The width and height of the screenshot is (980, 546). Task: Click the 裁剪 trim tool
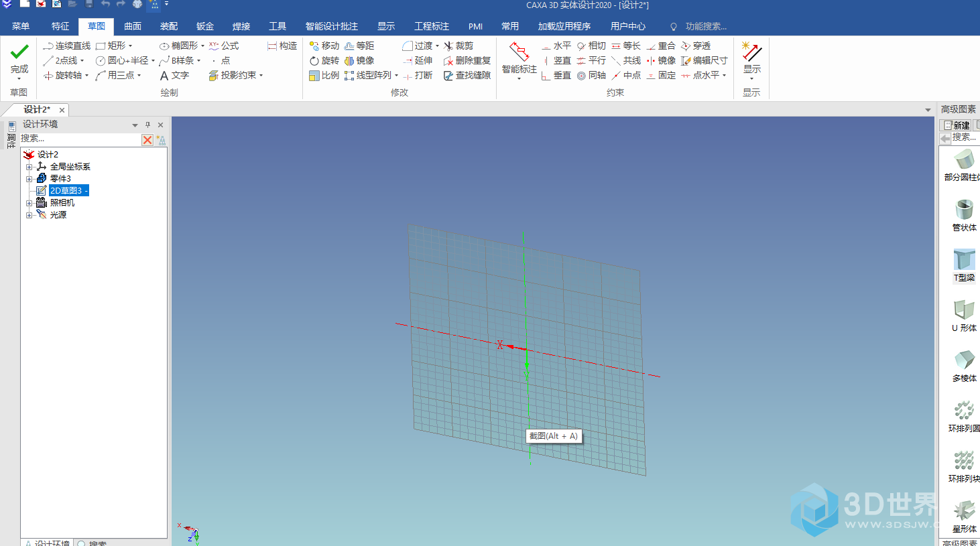458,46
